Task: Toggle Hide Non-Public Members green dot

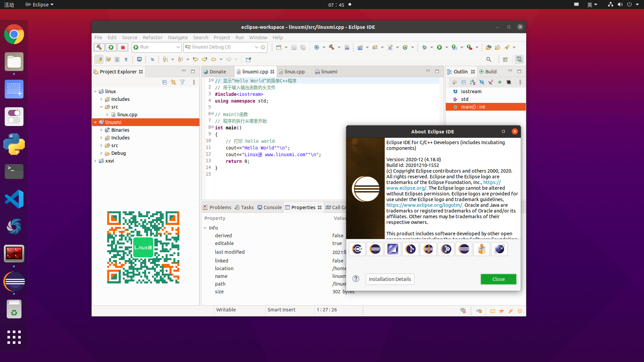Action: (500, 82)
